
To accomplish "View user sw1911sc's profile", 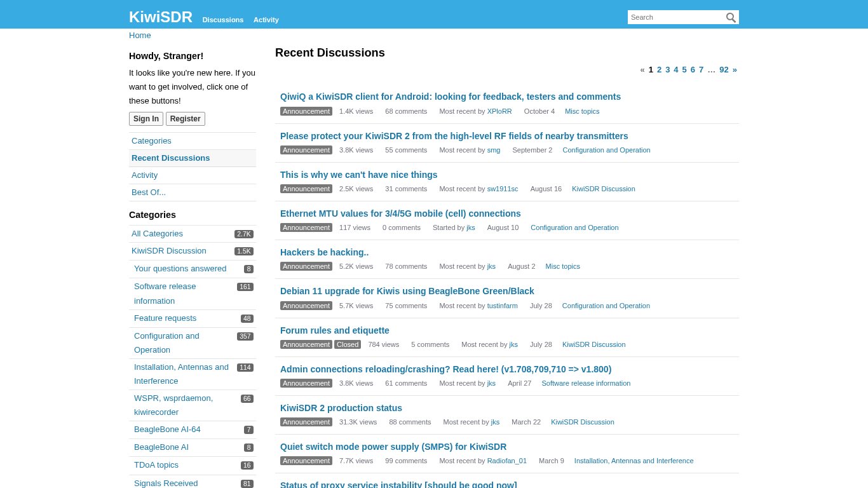I will 503,189.
